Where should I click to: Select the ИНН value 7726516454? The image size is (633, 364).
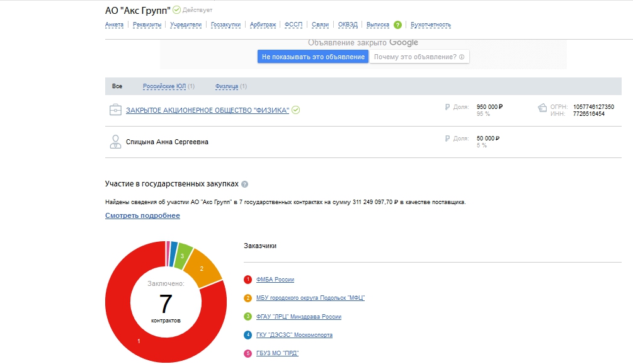point(588,114)
